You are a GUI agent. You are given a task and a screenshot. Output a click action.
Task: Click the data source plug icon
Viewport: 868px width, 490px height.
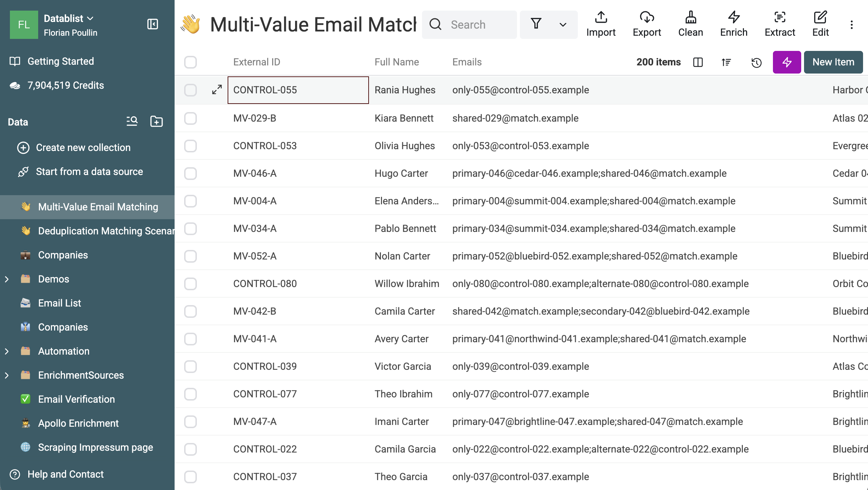[x=23, y=171]
